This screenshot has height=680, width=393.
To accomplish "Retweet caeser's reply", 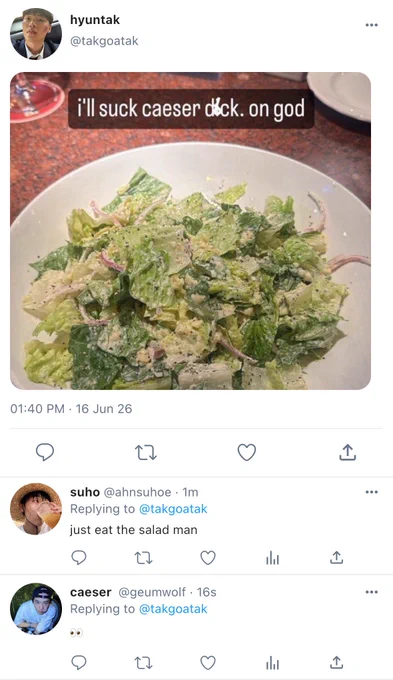I will [143, 663].
